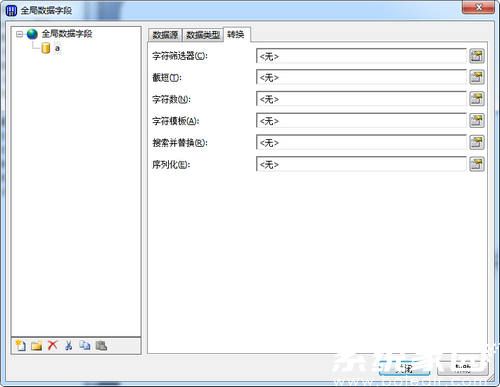The width and height of the screenshot is (500, 387).
Task: Click the copy icon in bottom toolbar
Action: 85,346
